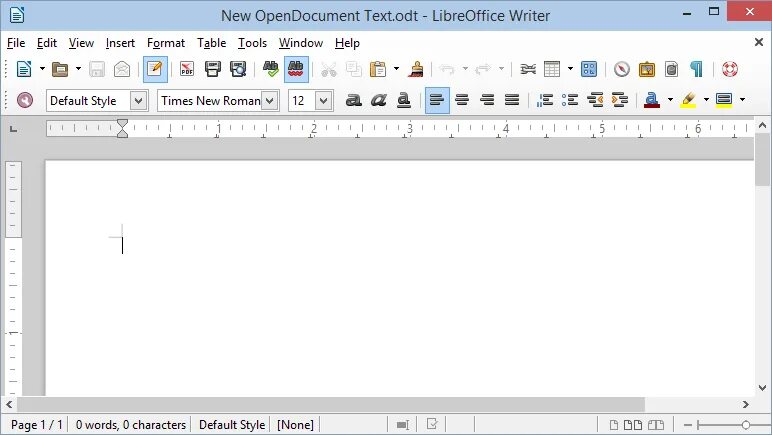Select book view layout icon
Screen dimensions: 772x435
[x=656, y=425]
